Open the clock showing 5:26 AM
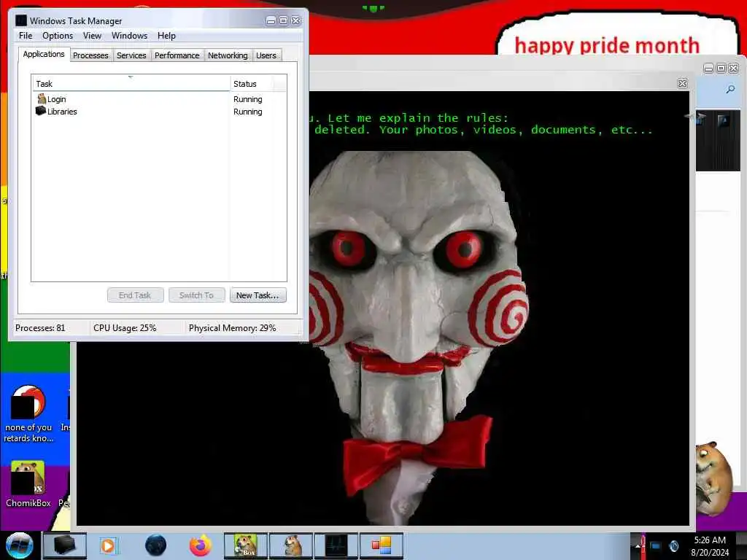The image size is (747, 560). coord(710,546)
